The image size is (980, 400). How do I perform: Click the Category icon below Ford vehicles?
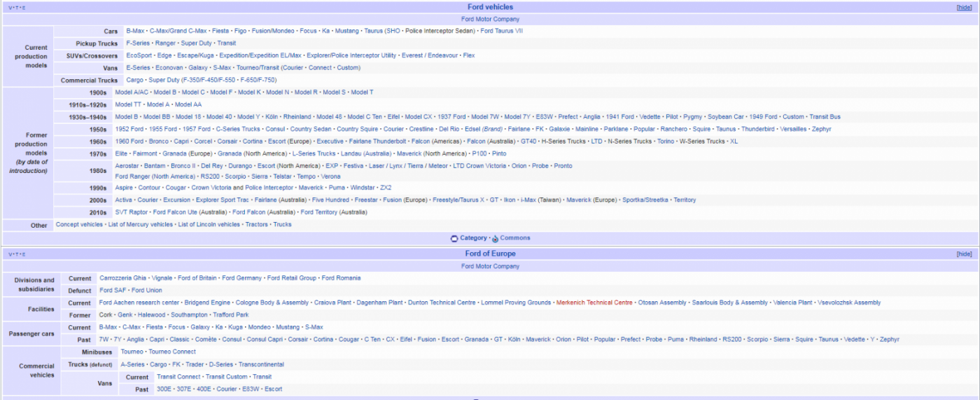454,238
